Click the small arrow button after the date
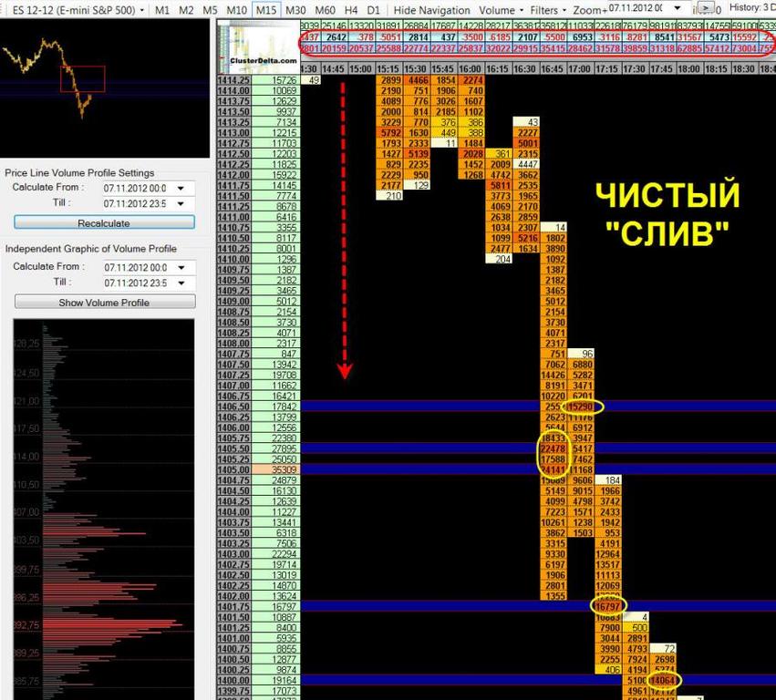Screen dimensions: 776x700 coord(706,8)
